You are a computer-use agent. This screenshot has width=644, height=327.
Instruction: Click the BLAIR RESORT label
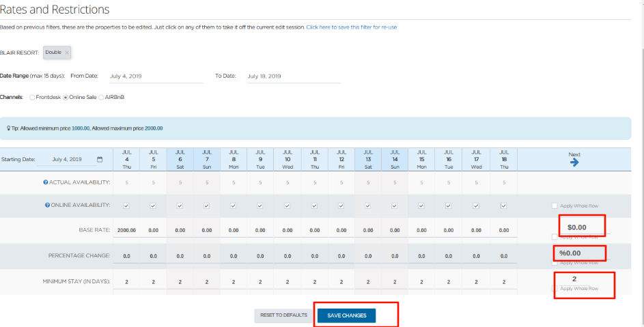(x=19, y=53)
